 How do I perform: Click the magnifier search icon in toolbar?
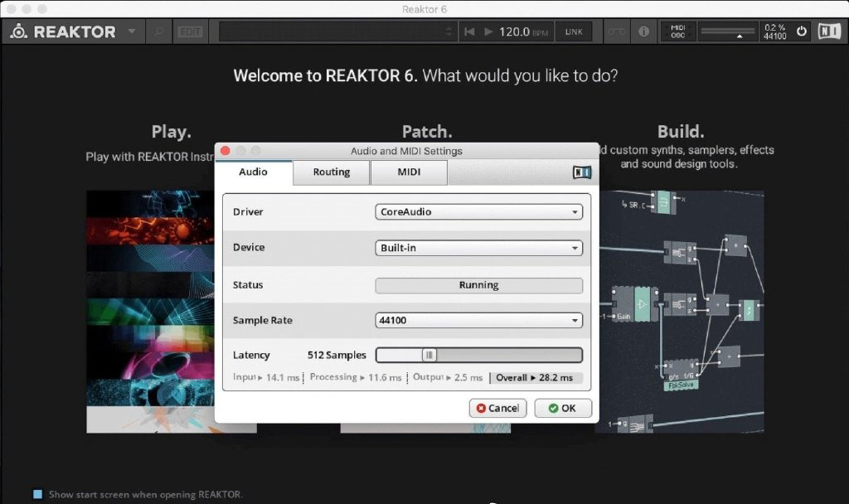pos(158,31)
